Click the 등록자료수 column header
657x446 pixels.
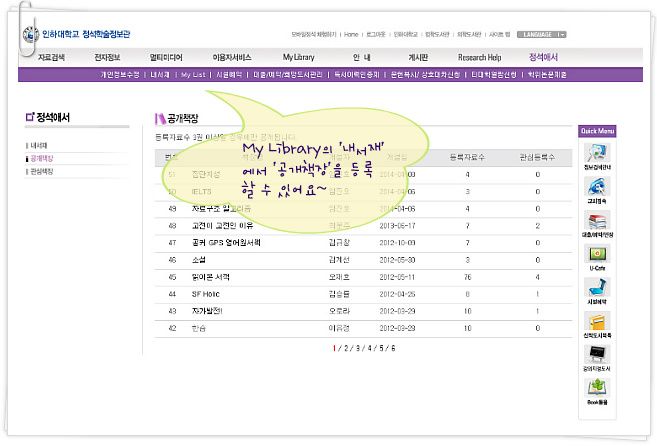tap(467, 157)
